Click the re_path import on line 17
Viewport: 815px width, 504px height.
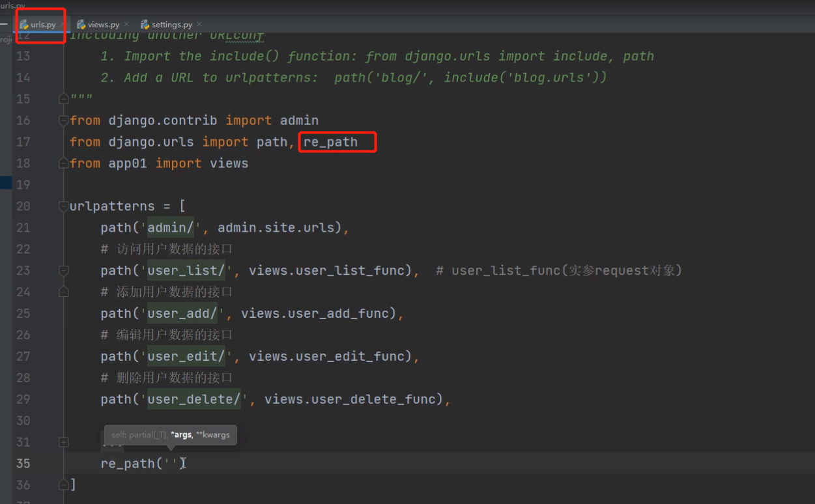(x=330, y=142)
